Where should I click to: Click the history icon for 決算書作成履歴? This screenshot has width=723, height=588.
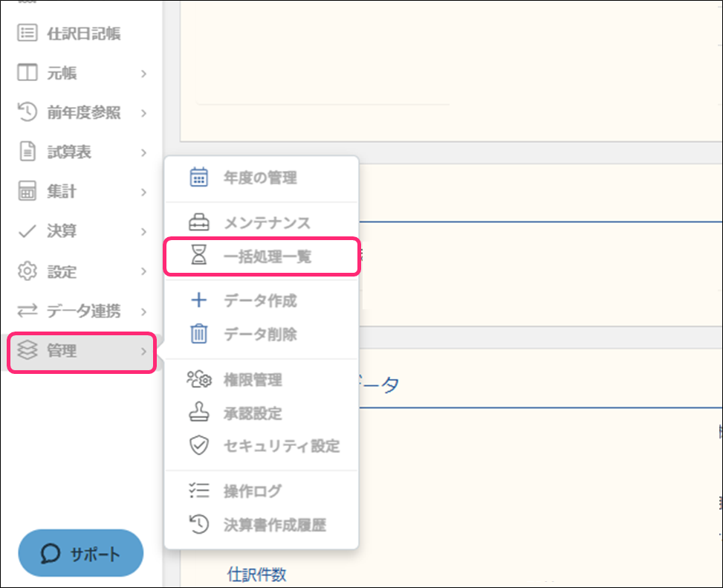tap(199, 525)
